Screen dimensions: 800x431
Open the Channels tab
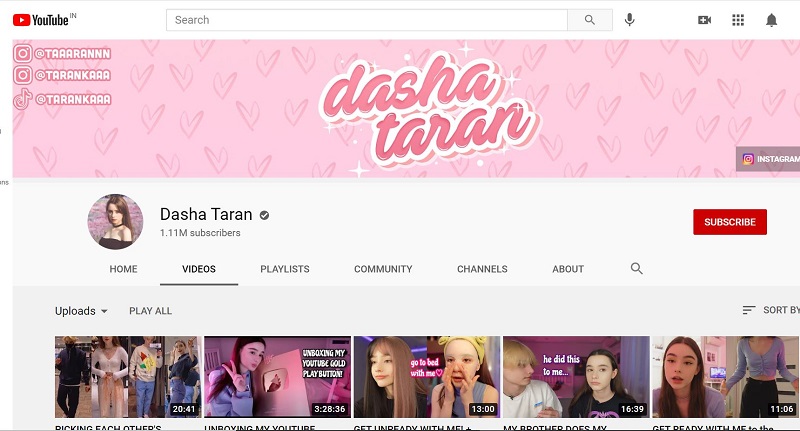coord(482,269)
